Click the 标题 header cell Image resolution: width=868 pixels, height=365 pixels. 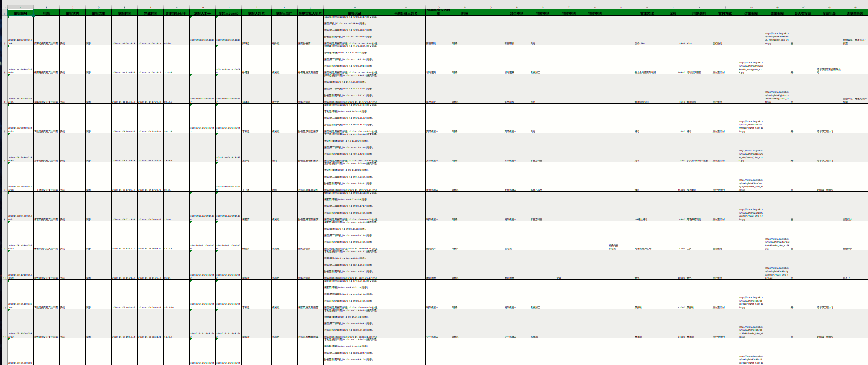pyautogui.click(x=46, y=13)
